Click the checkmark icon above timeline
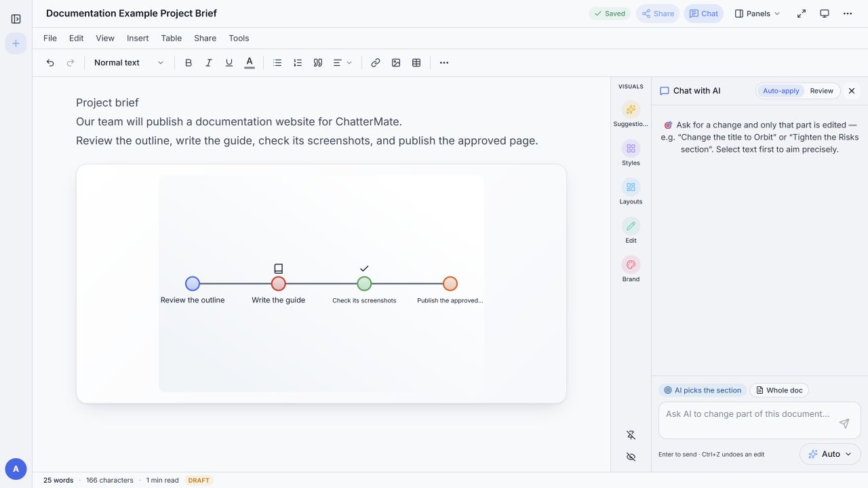Viewport: 868px width, 488px height. 364,268
